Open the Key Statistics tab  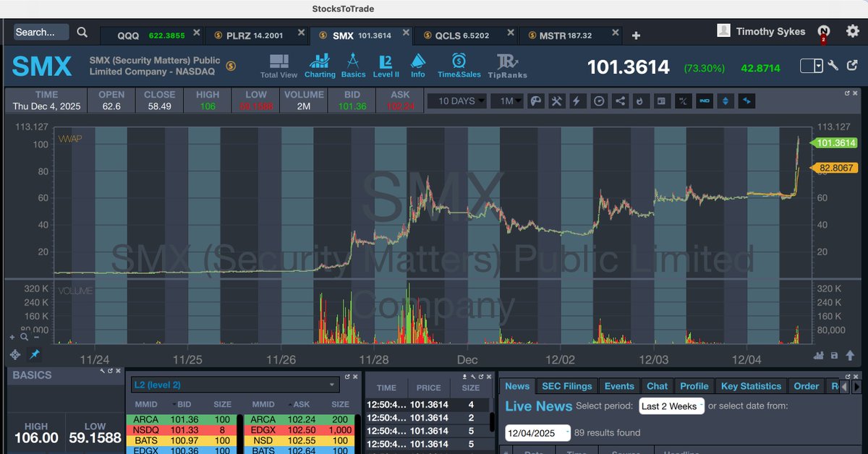click(x=751, y=386)
